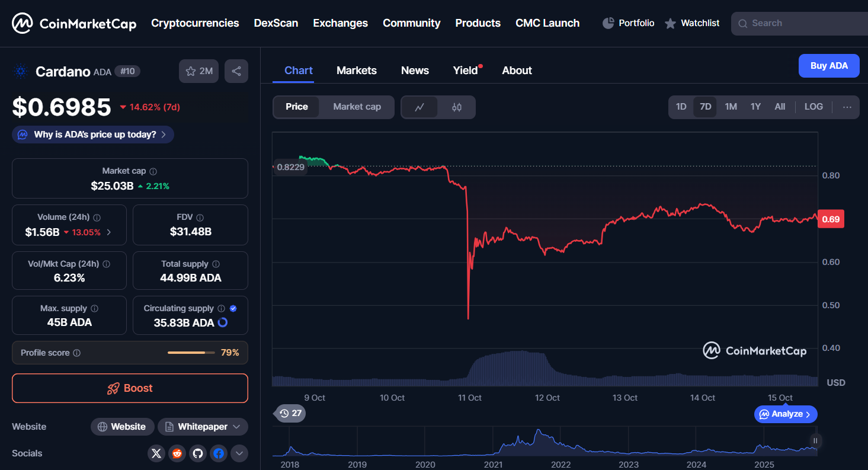The width and height of the screenshot is (868, 470).
Task: Open the Exchanges menu in header
Action: pos(340,23)
